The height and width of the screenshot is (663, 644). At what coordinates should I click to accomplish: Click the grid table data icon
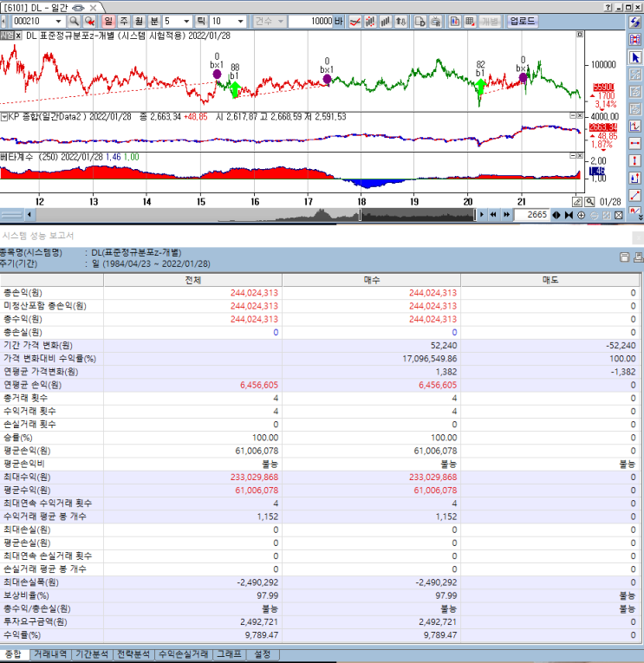point(470,21)
